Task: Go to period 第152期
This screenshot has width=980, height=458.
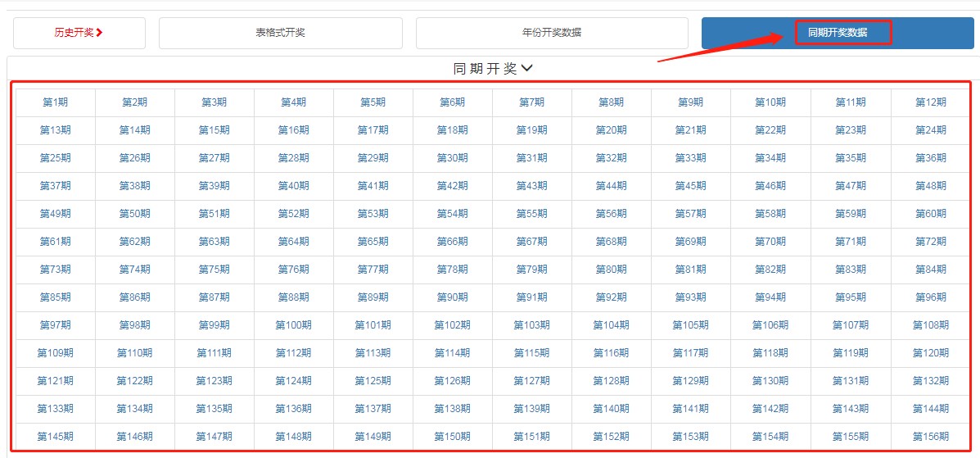Action: pos(612,437)
